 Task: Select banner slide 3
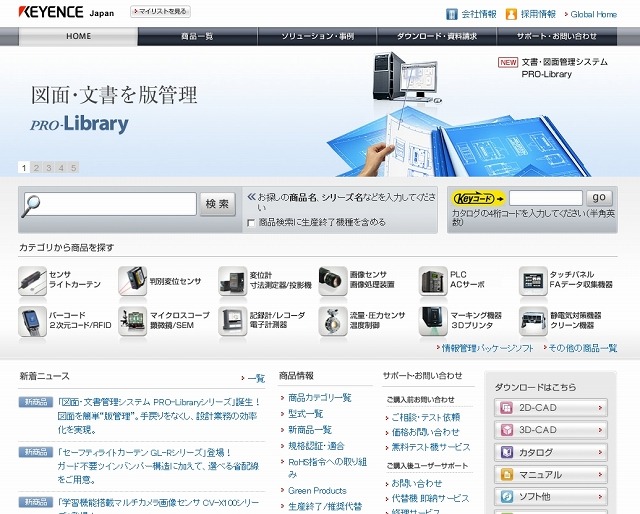click(49, 167)
